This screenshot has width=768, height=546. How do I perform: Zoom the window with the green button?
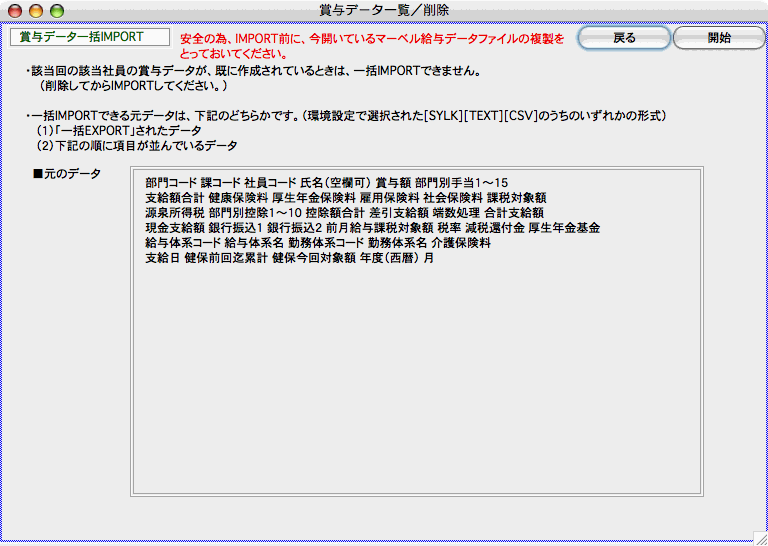57,10
